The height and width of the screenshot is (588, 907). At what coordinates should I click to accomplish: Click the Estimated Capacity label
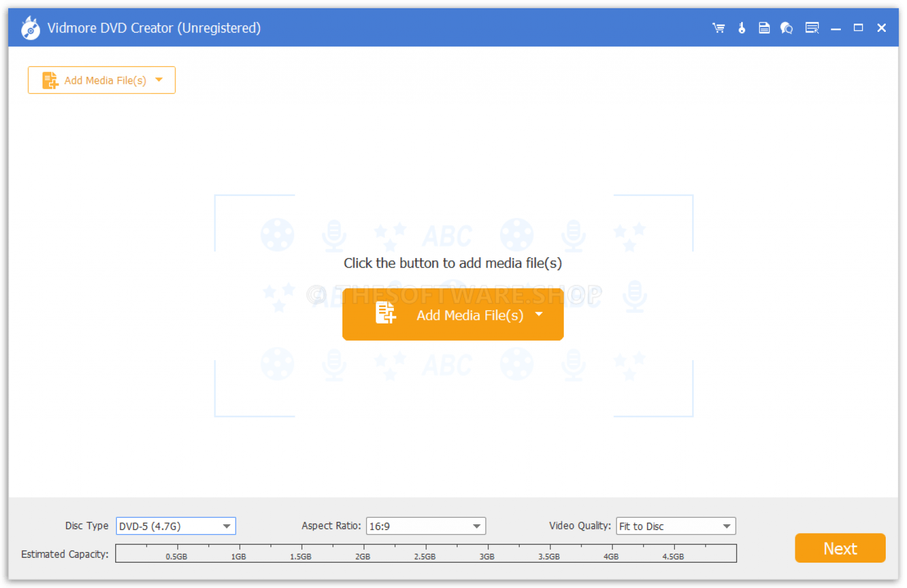tap(65, 554)
